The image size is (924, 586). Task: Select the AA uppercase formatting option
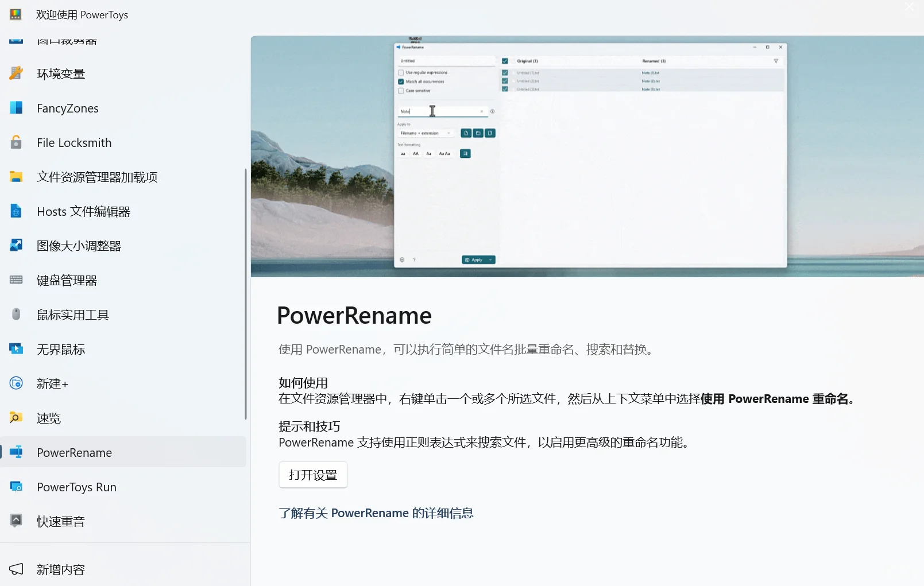(x=416, y=154)
